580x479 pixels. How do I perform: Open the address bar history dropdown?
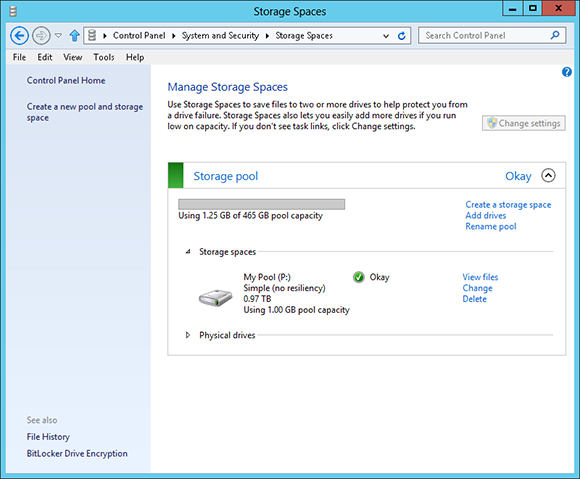386,36
